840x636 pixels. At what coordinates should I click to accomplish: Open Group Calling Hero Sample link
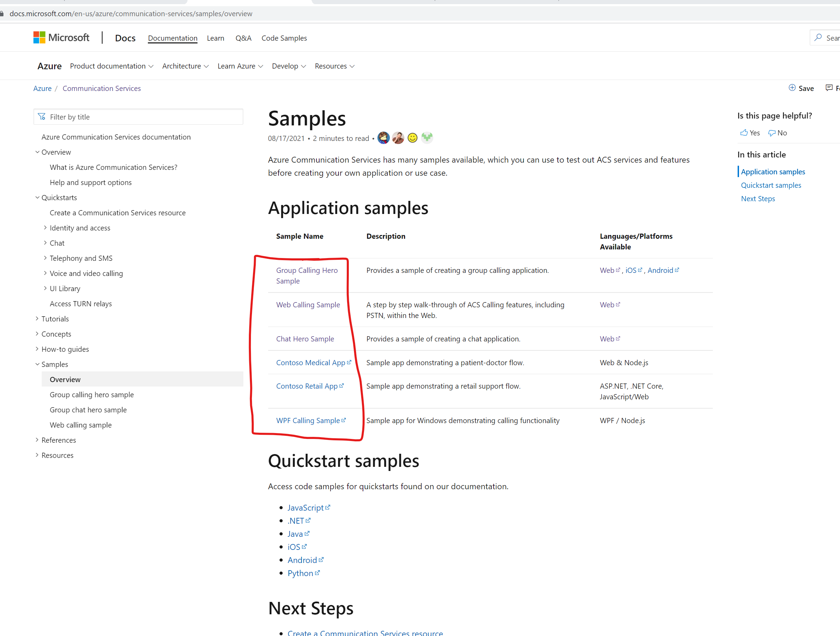307,276
